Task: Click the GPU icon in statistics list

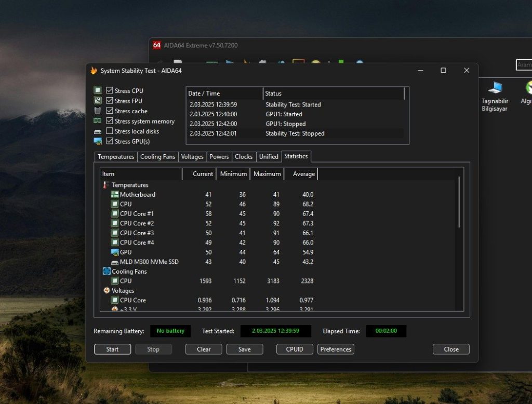Action: pyautogui.click(x=115, y=252)
